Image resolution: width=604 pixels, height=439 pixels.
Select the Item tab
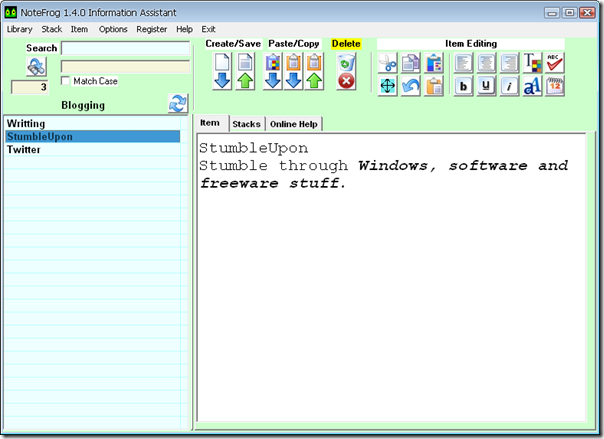[210, 123]
